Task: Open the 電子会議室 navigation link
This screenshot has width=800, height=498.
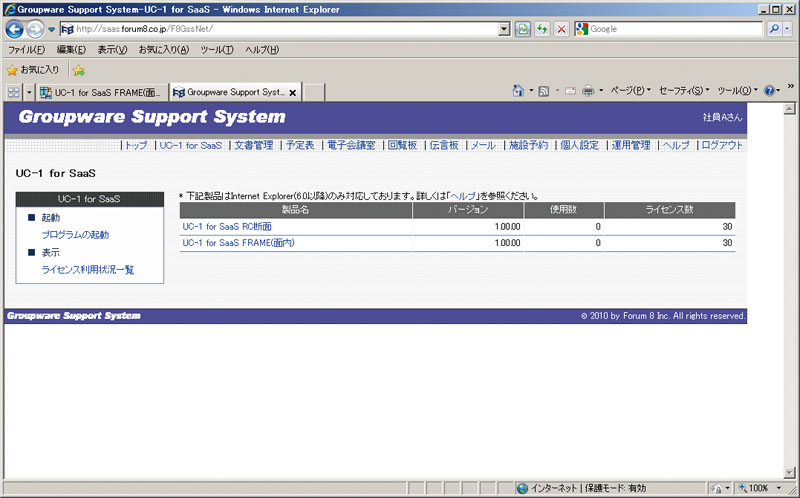Action: [x=352, y=145]
